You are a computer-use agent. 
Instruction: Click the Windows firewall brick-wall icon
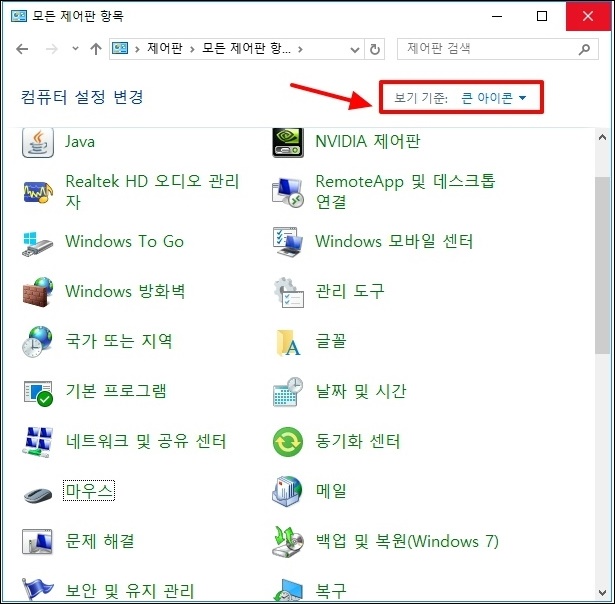pos(38,292)
